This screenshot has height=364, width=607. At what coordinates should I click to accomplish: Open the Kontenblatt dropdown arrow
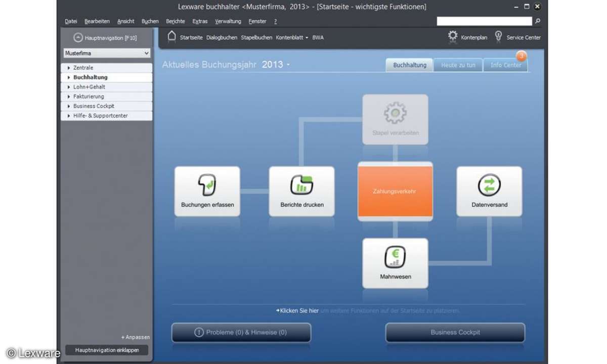pyautogui.click(x=307, y=37)
